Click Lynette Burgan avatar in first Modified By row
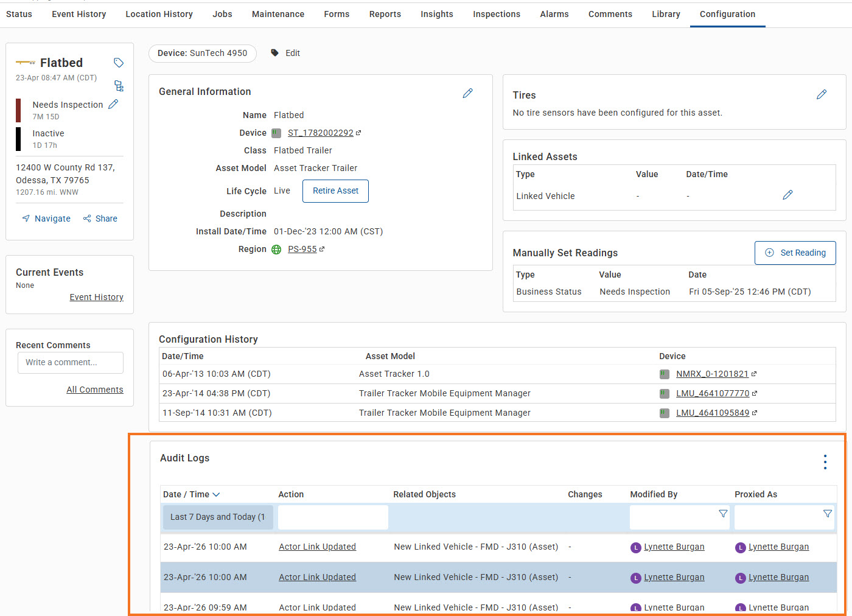The height and width of the screenshot is (616, 852). pos(636,547)
